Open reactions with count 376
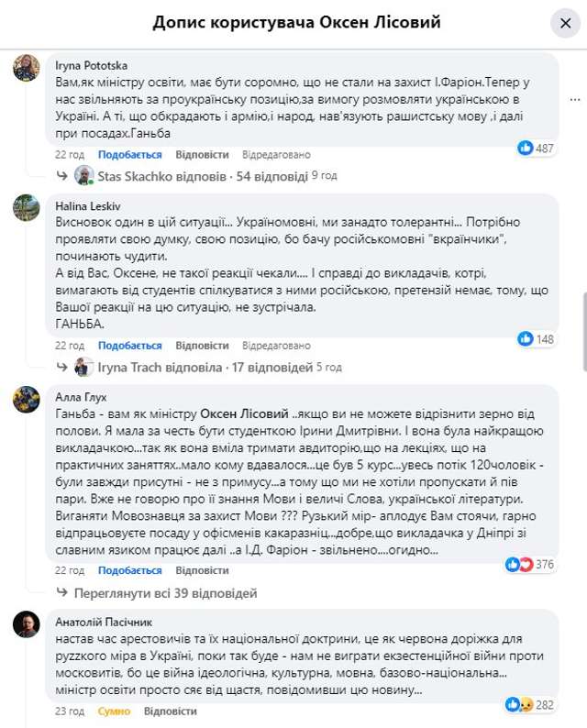Screen dimensions: 587x728 click(530, 564)
